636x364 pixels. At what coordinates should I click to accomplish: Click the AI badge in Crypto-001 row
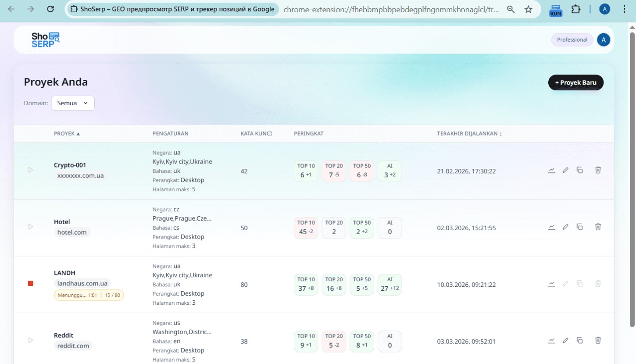coord(390,171)
